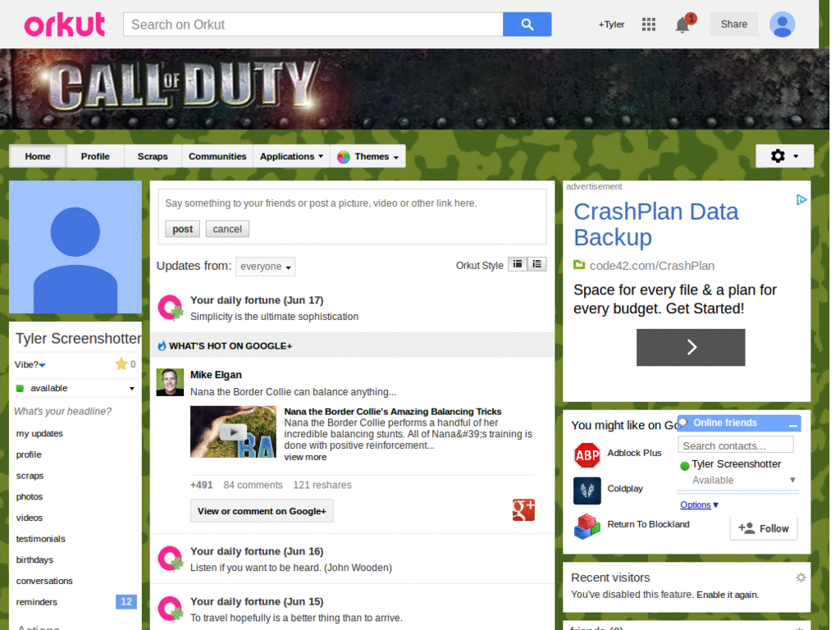
Task: Click the code42.com/CrashPlan ad URL
Action: [x=652, y=266]
